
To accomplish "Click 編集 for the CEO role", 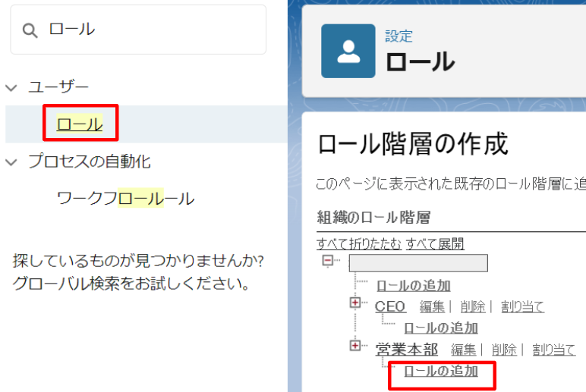I will [432, 306].
